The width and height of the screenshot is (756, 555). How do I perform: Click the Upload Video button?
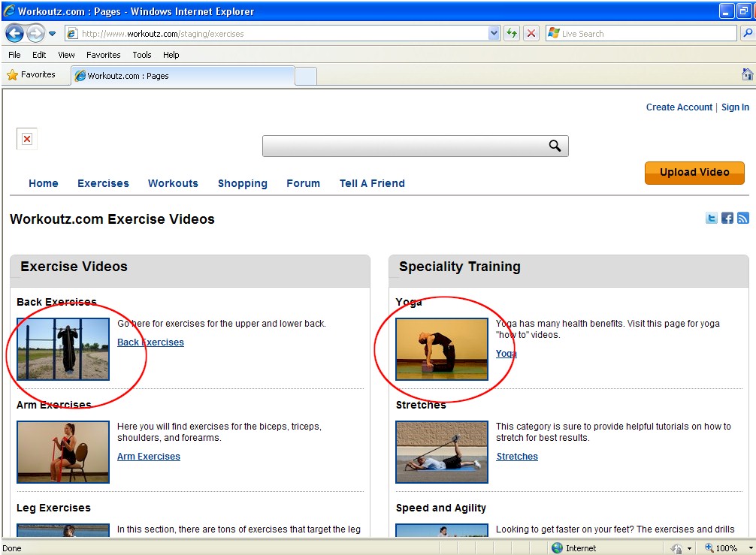coord(694,173)
